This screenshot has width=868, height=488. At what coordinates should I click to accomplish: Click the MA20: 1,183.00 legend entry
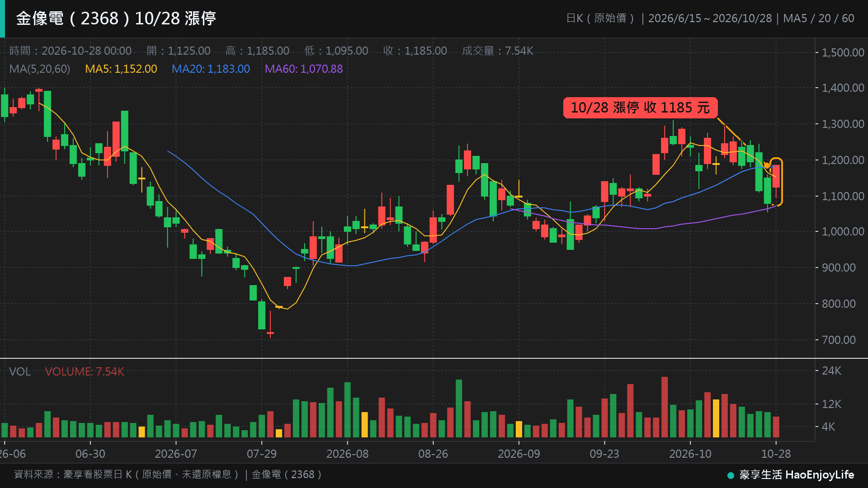(211, 69)
